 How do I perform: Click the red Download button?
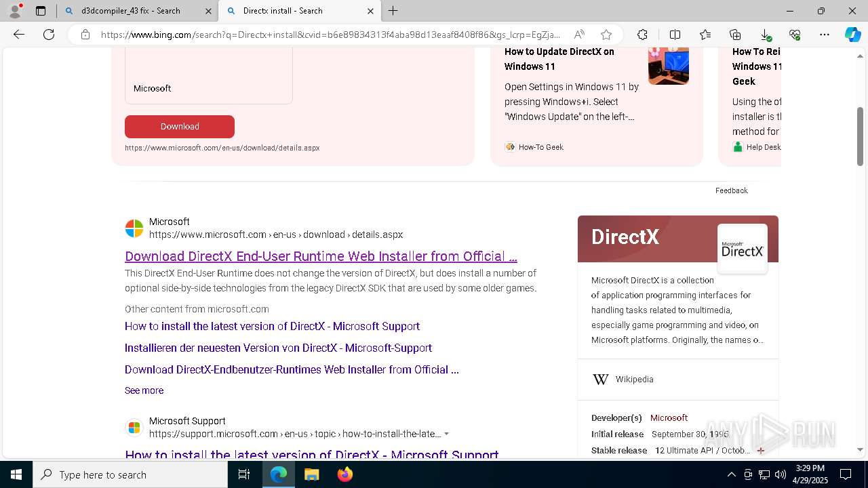[180, 127]
